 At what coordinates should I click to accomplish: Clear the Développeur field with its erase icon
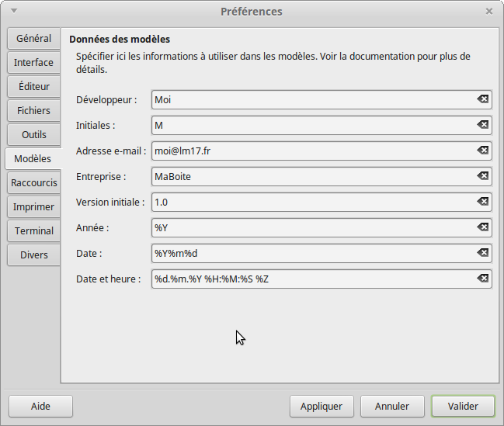tap(482, 99)
